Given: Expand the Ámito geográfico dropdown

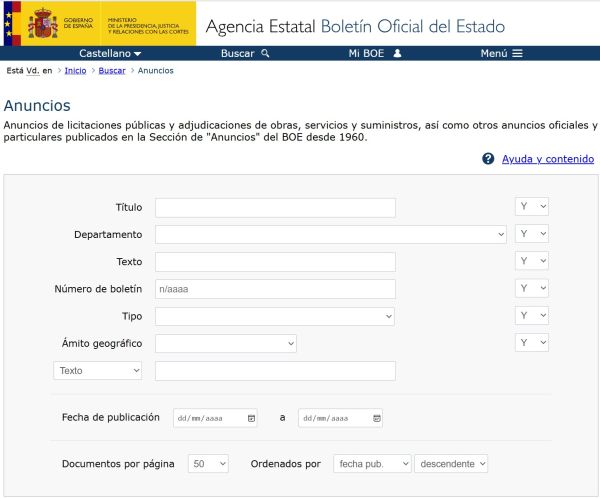Looking at the screenshot, I should point(226,343).
